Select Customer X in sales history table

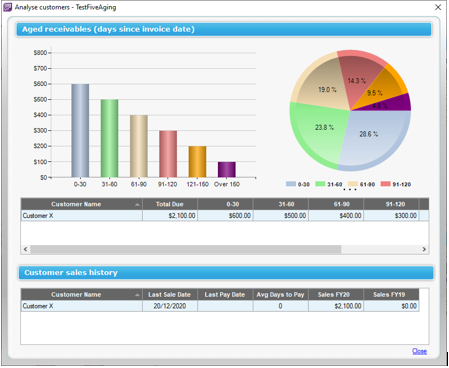[82, 306]
